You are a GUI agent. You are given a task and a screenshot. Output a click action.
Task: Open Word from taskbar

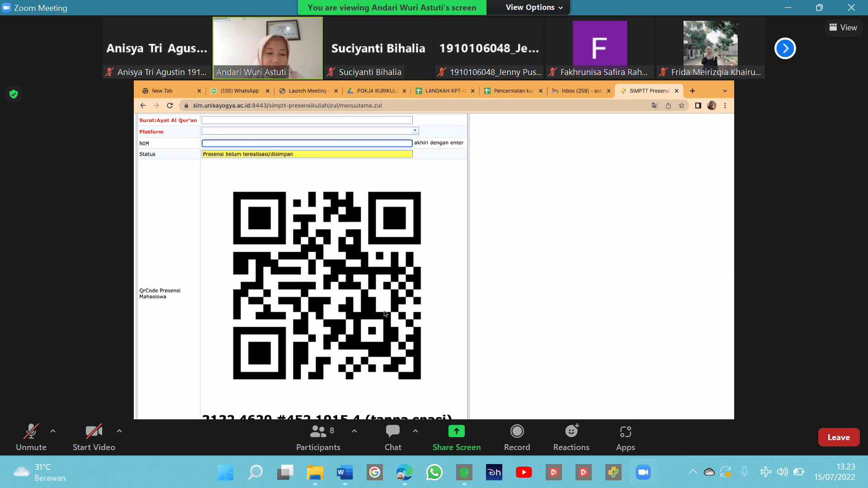point(345,473)
